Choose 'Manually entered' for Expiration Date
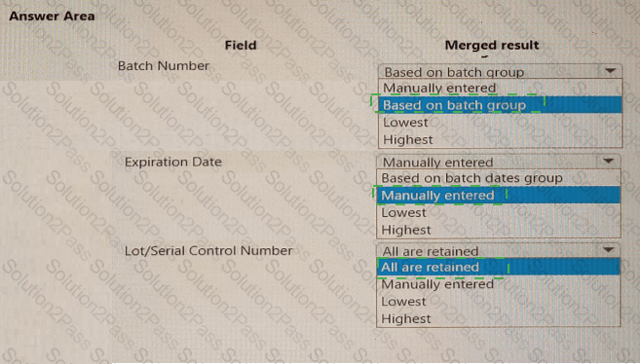This screenshot has width=640, height=364. [x=499, y=196]
